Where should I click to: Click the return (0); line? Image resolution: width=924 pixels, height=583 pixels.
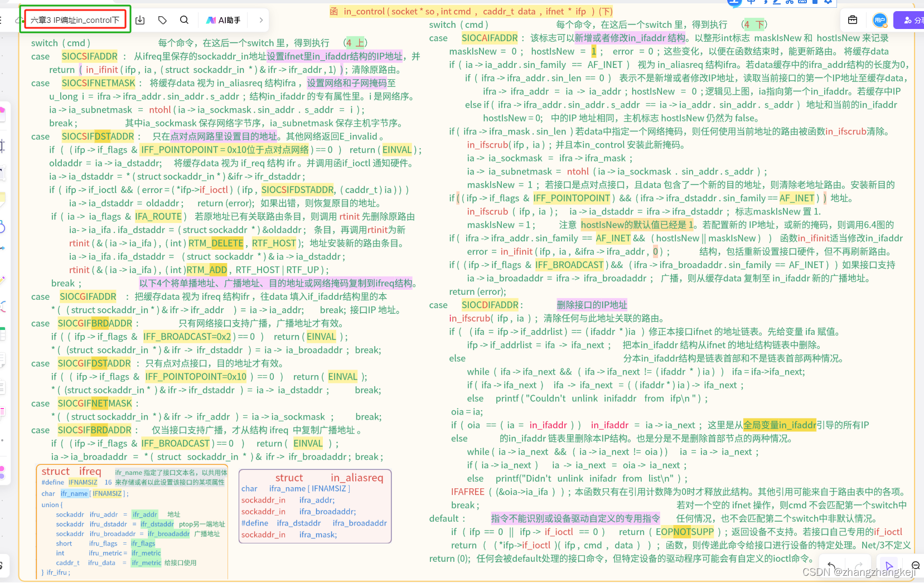(x=449, y=558)
